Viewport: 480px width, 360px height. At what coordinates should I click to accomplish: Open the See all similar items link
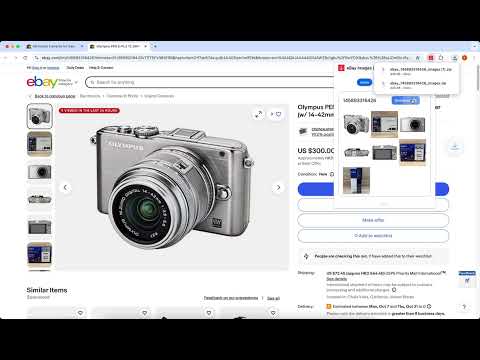(x=273, y=298)
